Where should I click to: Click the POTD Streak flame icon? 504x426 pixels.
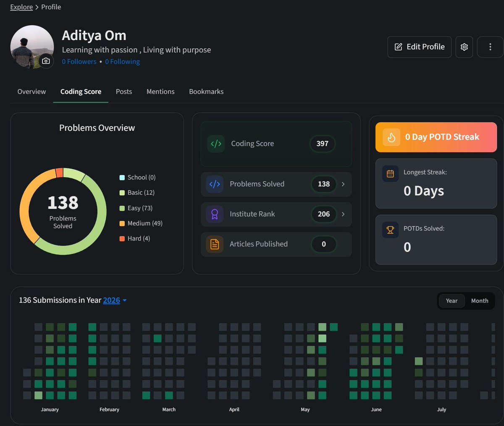tap(391, 137)
